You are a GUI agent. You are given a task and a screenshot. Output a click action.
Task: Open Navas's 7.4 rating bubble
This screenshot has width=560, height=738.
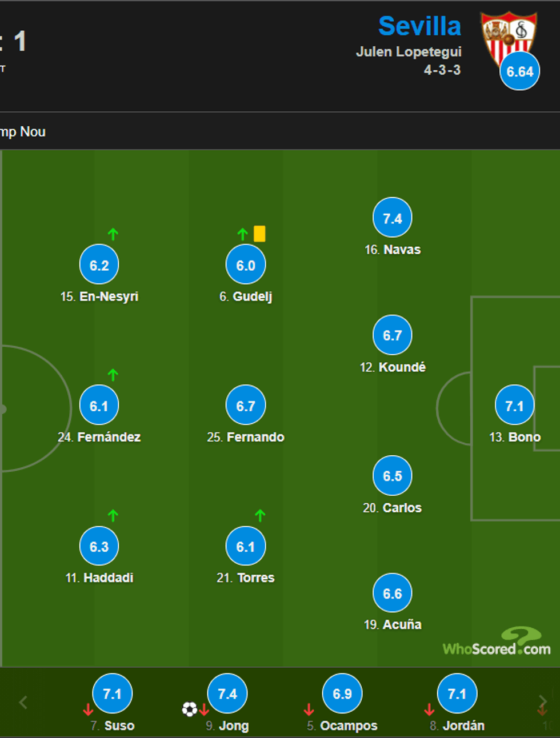(x=393, y=218)
